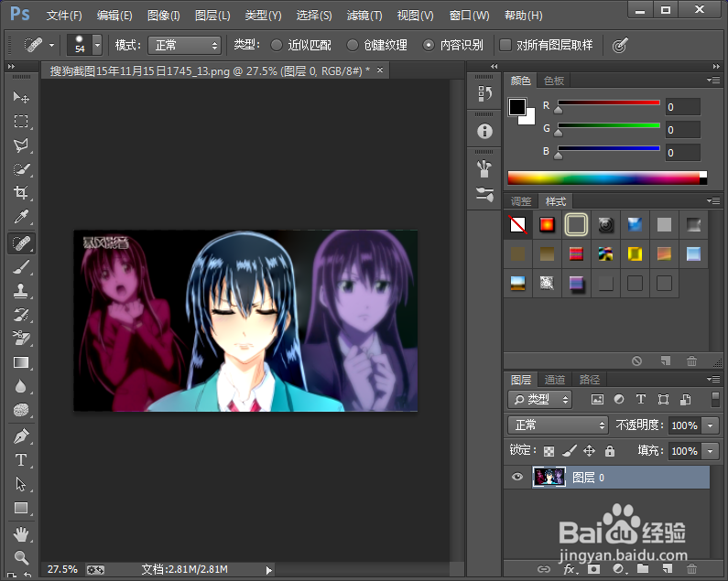The image size is (728, 581).
Task: Click the red R slider
Action: [x=608, y=104]
